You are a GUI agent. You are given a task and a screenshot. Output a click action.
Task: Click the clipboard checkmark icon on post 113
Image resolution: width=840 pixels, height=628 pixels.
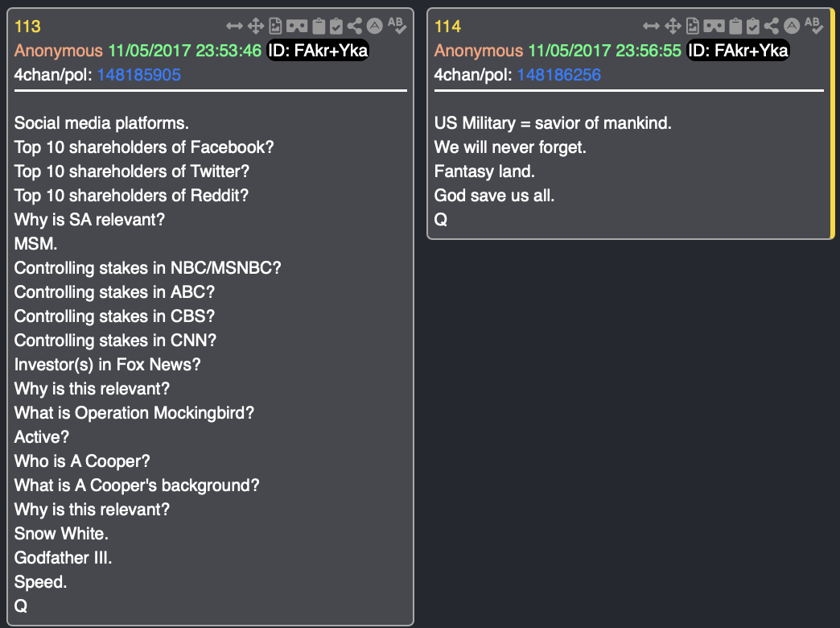[x=336, y=26]
